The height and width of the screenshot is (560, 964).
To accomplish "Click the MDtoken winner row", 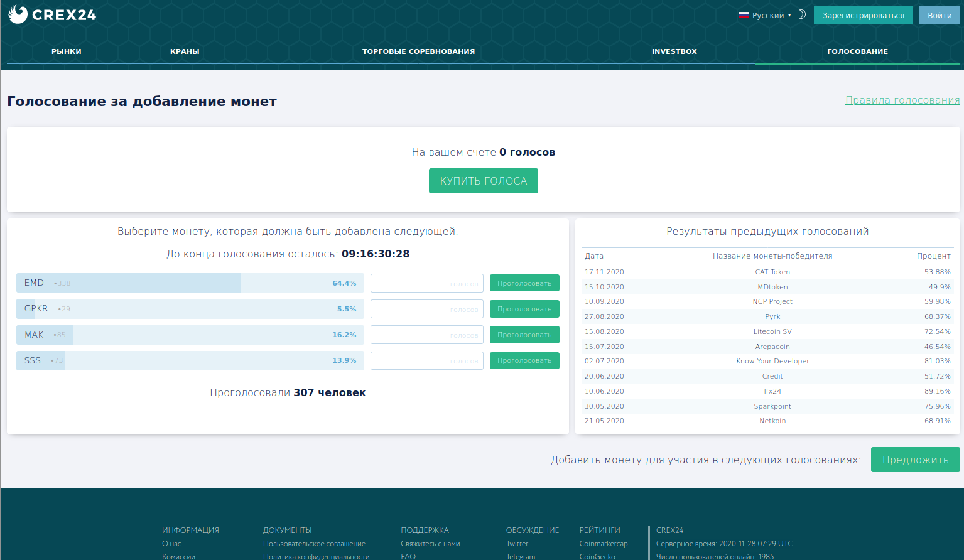I will tap(767, 287).
